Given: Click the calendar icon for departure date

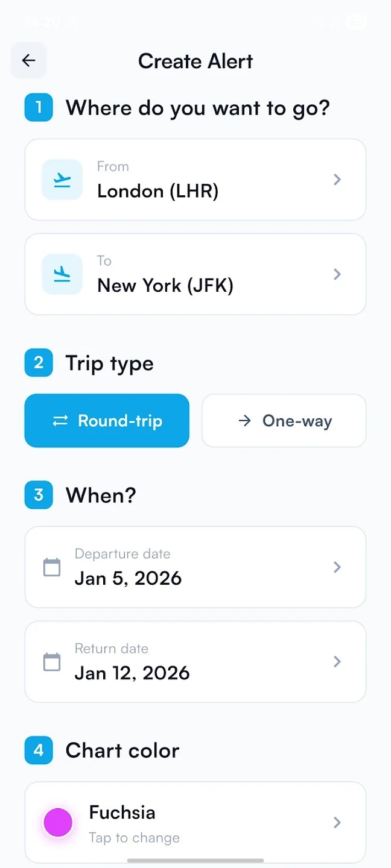Looking at the screenshot, I should [x=52, y=567].
